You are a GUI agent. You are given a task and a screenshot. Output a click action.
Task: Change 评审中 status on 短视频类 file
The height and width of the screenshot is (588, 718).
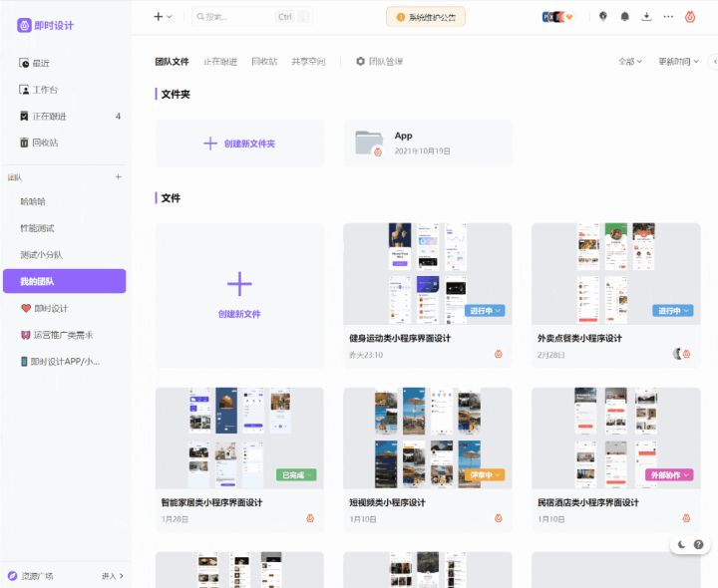(485, 475)
